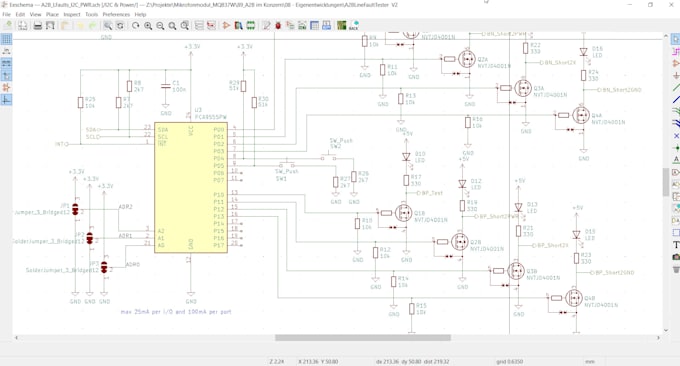The height and width of the screenshot is (366, 680).
Task: Click the Undo arrow icon
Action: click(80, 26)
